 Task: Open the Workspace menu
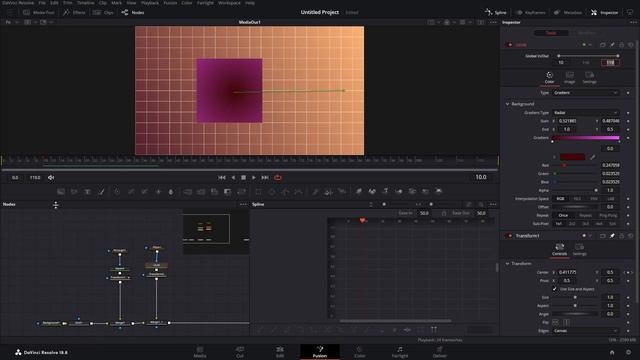coord(229,3)
